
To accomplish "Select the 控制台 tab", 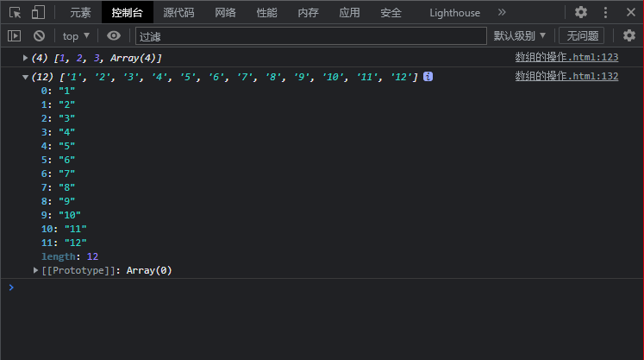I will tap(128, 13).
